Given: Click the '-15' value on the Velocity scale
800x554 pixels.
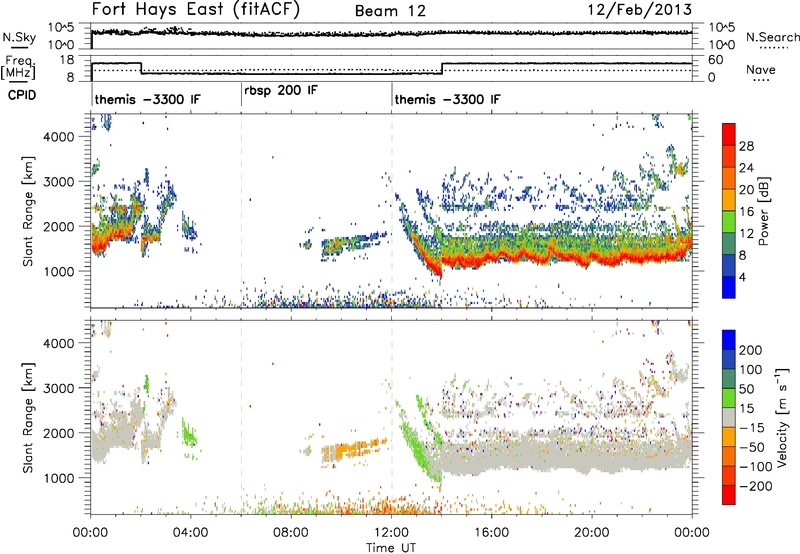Looking at the screenshot, I should pyautogui.click(x=752, y=427).
